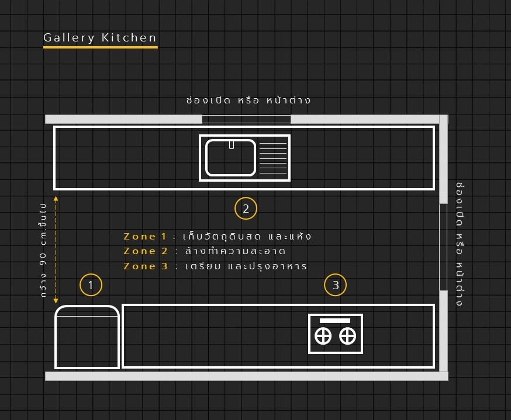Click the two-burner stove icon
Image resolution: width=511 pixels, height=420 pixels.
click(x=336, y=334)
